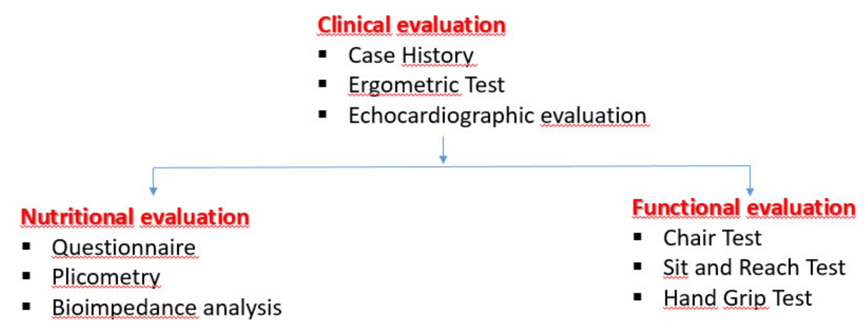This screenshot has width=868, height=335.
Task: Click the bullet square beside Case History
Action: 322,54
